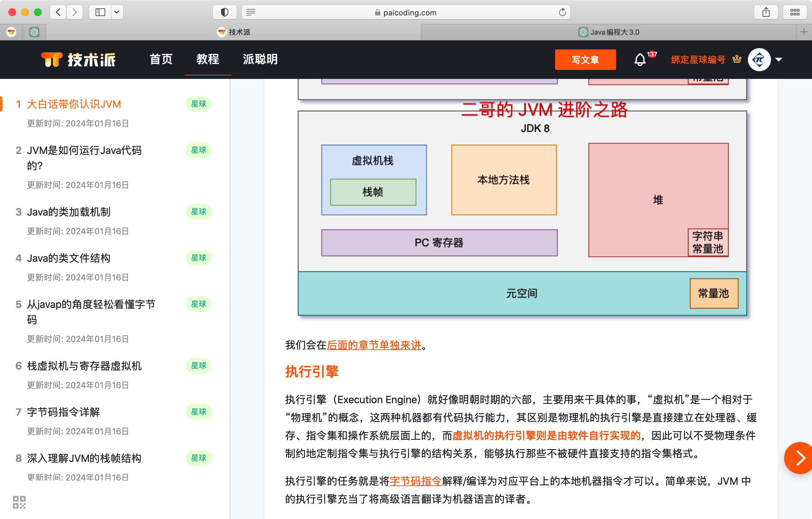Viewport: 812px width, 519px height.
Task: Switch to the Java编程大 3.0 tab
Action: 609,32
